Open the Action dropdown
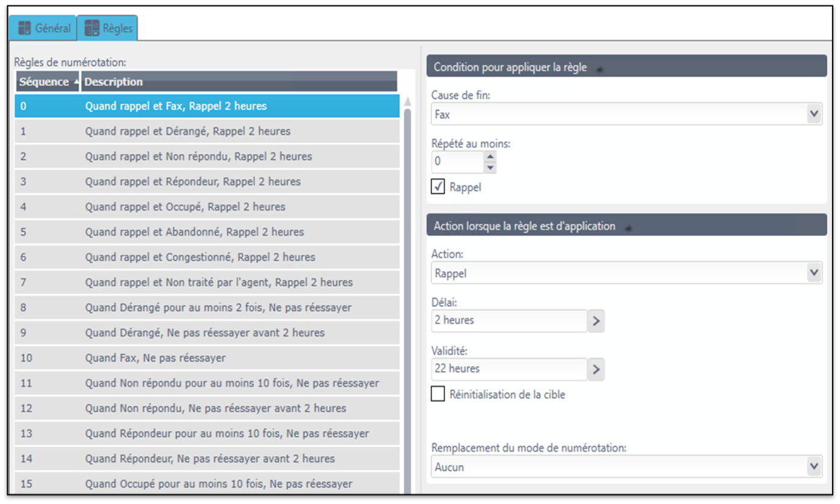 (x=627, y=274)
